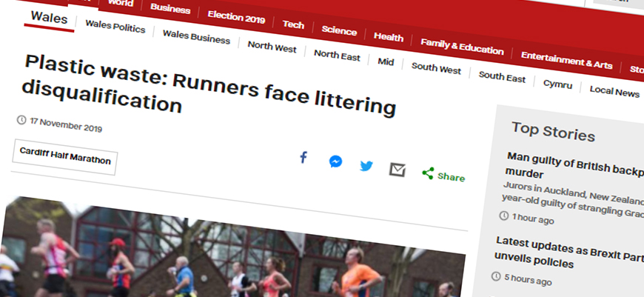Go to Family & Education section

coord(462,47)
